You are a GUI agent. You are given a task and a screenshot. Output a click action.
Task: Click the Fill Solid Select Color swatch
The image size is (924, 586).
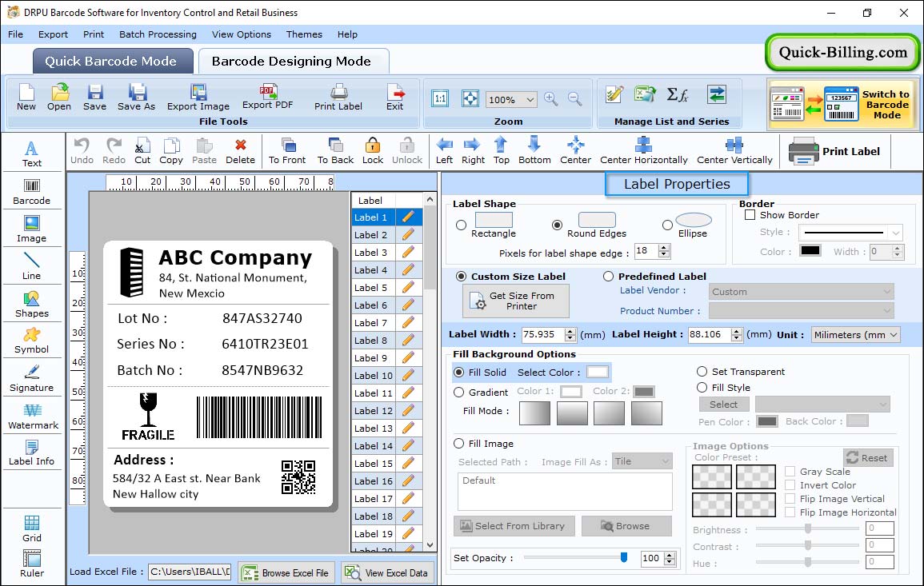click(x=597, y=373)
